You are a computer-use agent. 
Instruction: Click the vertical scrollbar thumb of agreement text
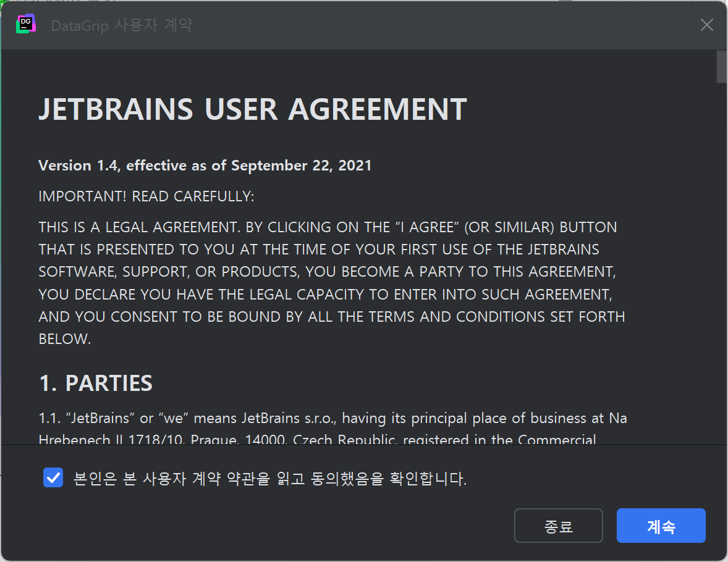[x=721, y=66]
